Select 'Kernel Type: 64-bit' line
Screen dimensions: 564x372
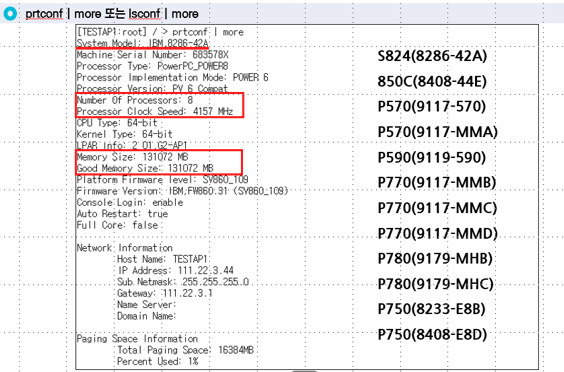tap(124, 134)
